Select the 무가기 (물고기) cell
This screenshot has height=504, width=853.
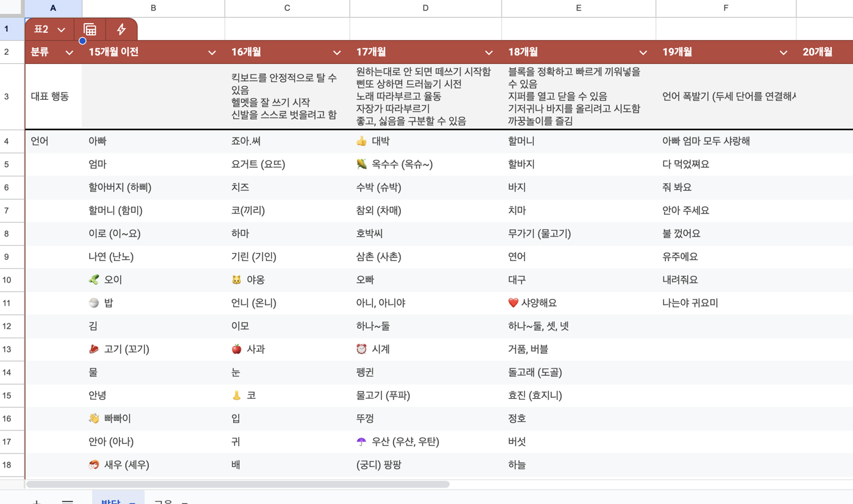pos(578,234)
